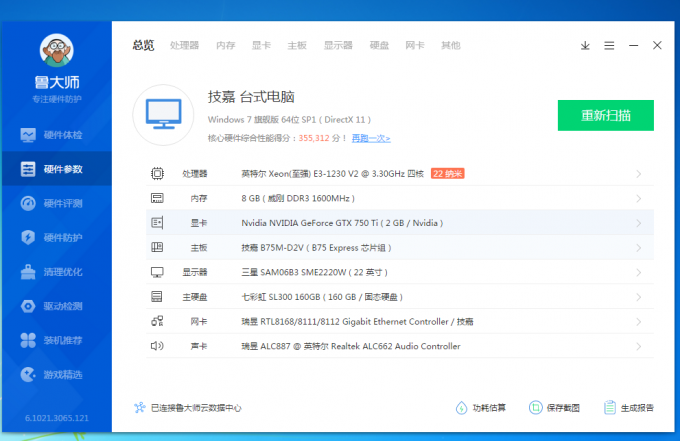Screen dimensions: 680x441
Task: Select 硬件参数 sidebar item
Action: click(x=56, y=169)
